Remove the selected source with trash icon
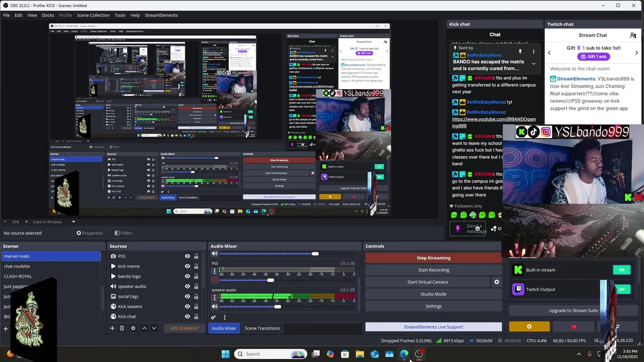The width and height of the screenshot is (644, 362). pyautogui.click(x=122, y=328)
